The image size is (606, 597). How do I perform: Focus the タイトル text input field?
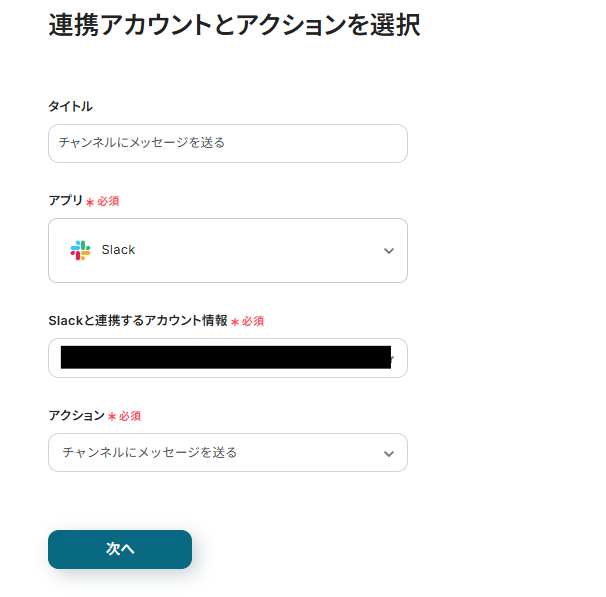227,143
